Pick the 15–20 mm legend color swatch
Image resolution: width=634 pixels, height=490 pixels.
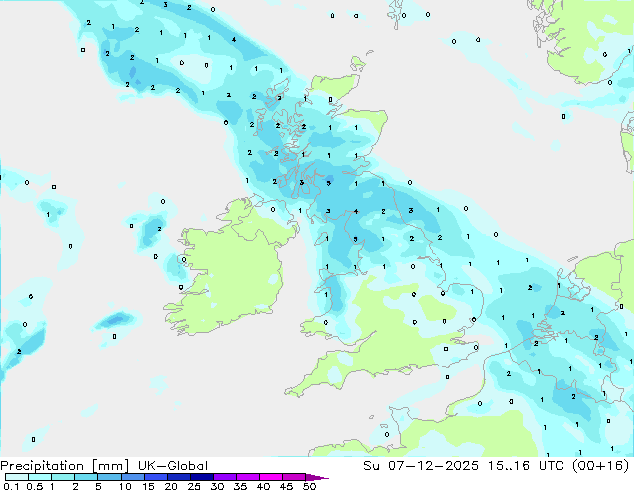156,477
